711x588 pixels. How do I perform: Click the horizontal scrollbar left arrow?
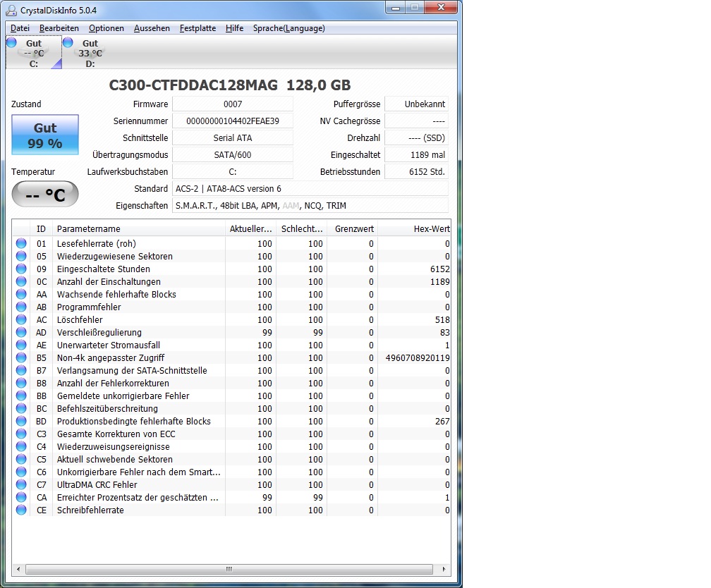(18, 569)
